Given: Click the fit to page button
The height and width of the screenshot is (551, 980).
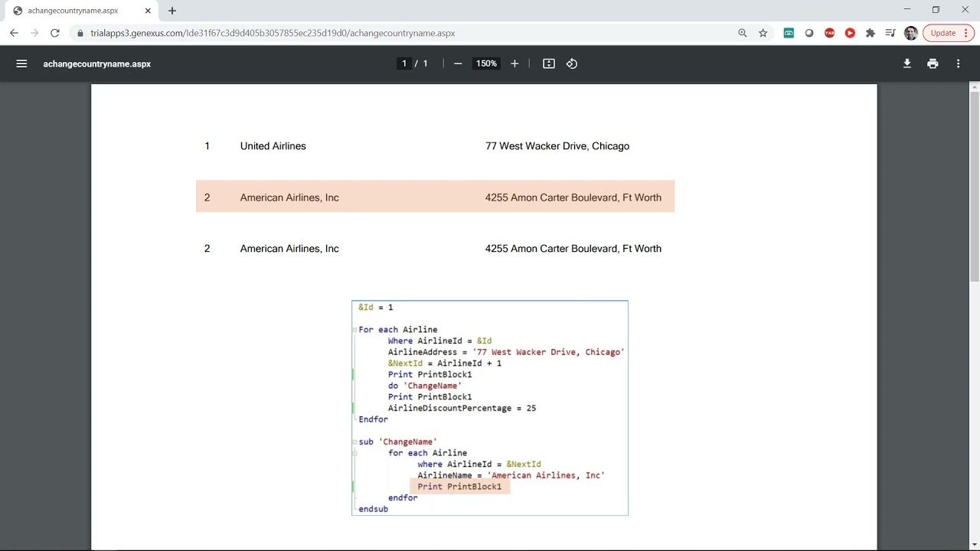Looking at the screenshot, I should (549, 64).
